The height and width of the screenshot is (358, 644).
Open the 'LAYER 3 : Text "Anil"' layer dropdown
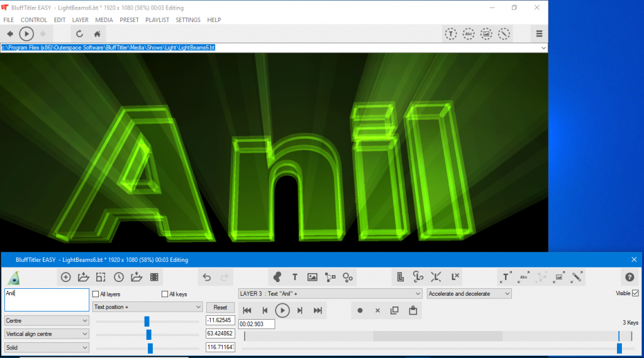[x=330, y=293]
